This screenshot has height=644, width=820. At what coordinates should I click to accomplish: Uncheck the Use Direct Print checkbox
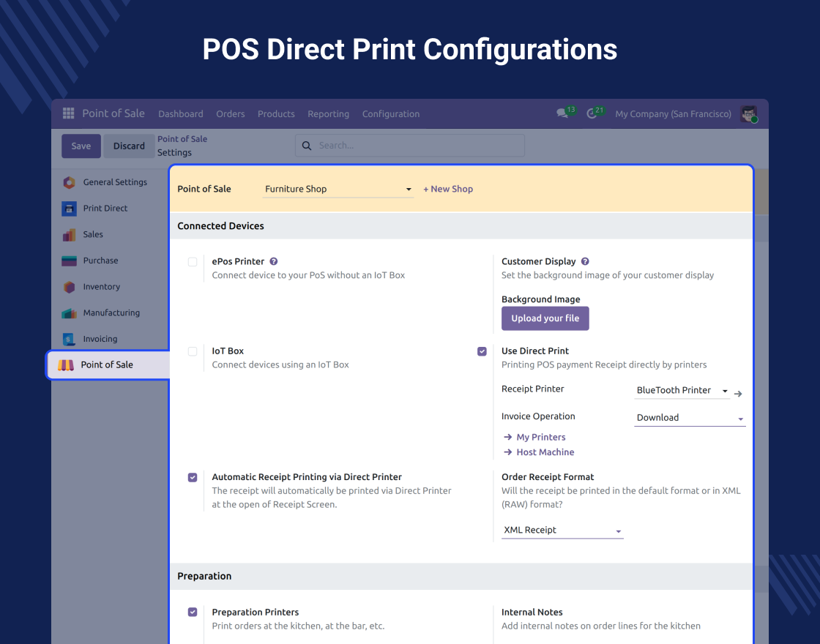point(482,351)
